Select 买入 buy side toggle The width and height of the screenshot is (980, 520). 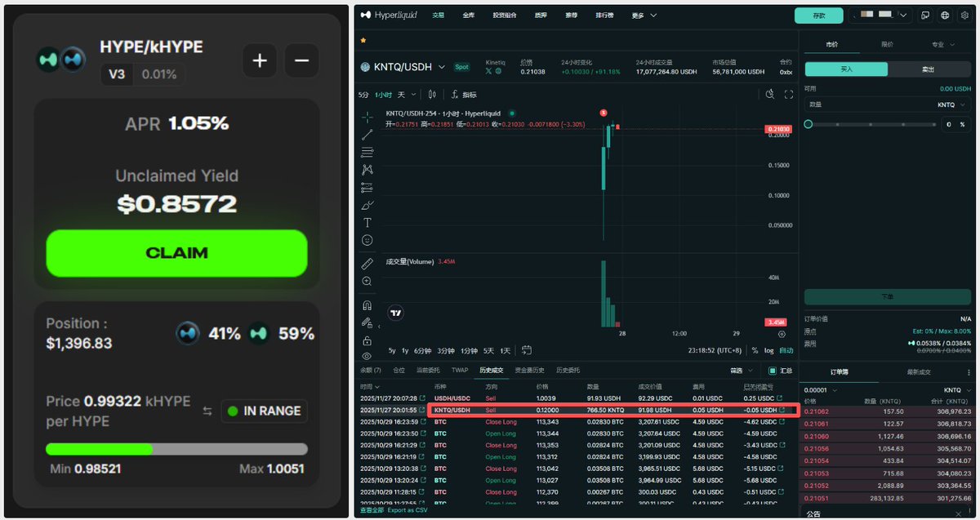tap(846, 69)
